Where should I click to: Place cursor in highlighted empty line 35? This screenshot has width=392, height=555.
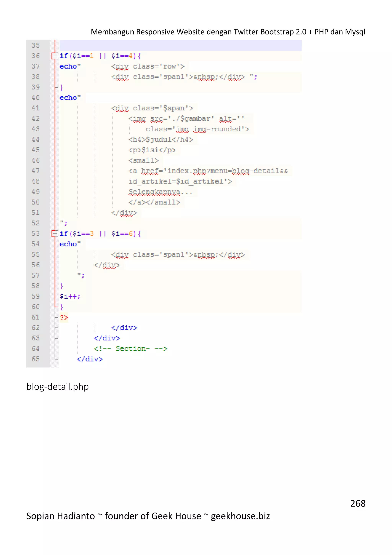coord(180,45)
